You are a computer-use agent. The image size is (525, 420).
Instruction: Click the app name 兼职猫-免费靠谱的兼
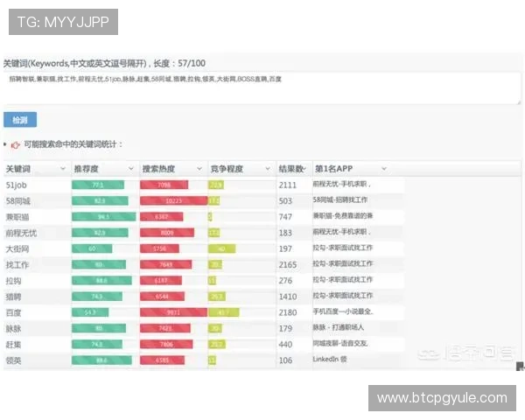coord(343,216)
